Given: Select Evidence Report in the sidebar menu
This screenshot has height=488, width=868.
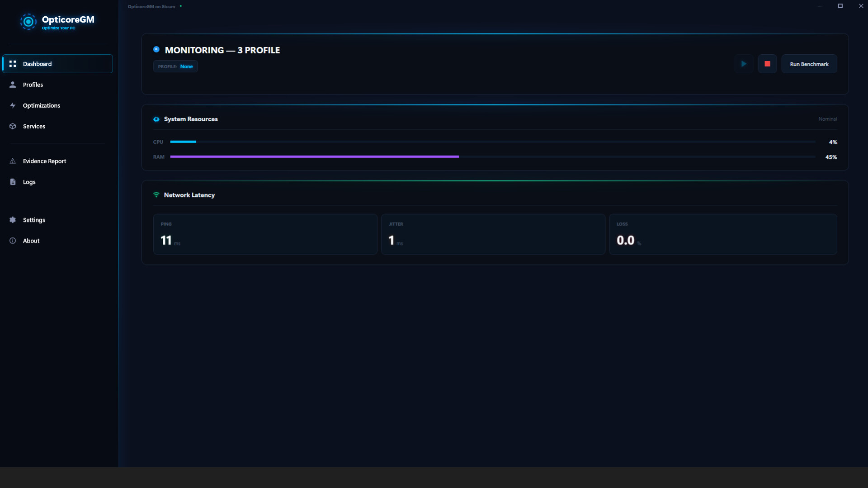Looking at the screenshot, I should [45, 161].
